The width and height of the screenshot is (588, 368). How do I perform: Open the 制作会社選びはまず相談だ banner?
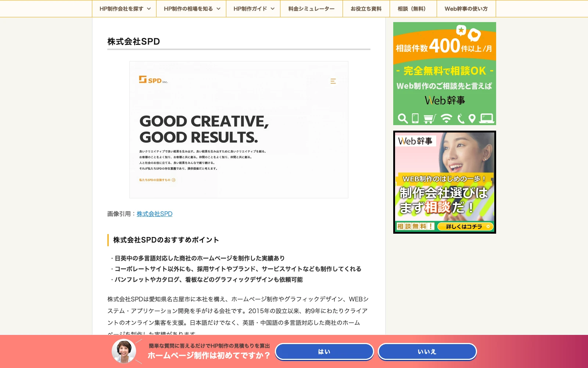tap(445, 182)
